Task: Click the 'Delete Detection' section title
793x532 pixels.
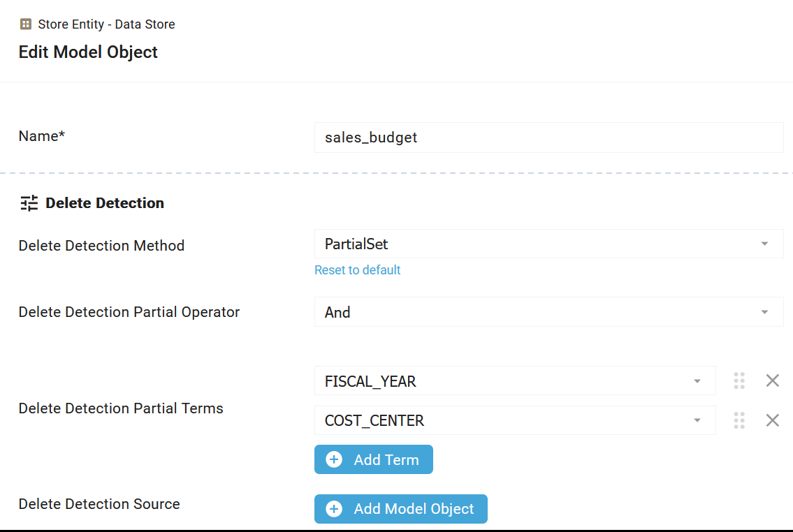Action: [x=105, y=203]
